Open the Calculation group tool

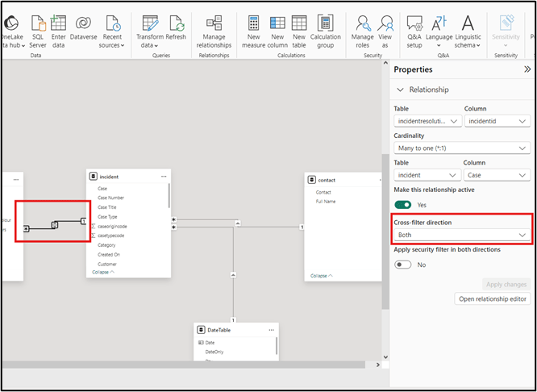(325, 23)
